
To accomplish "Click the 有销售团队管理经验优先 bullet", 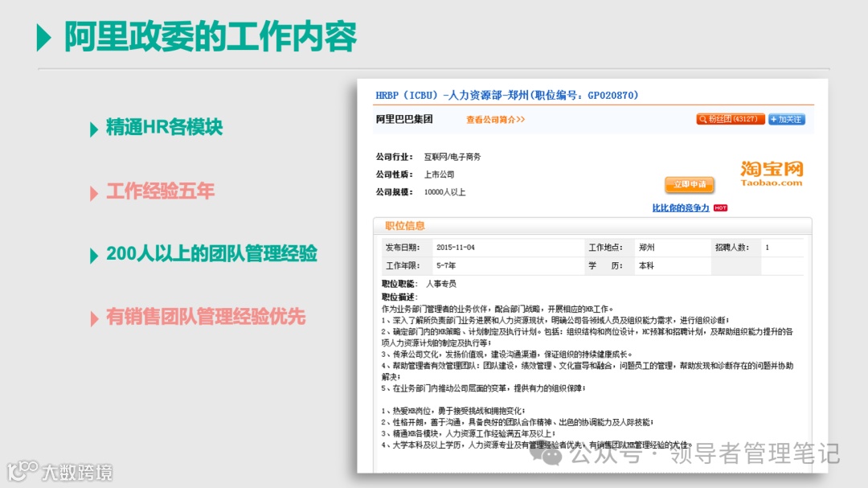I will [x=206, y=316].
